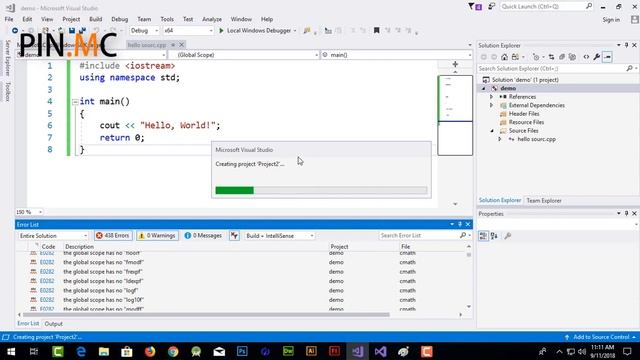
Task: Click the code minimap scrollbar in the editor
Action: [x=455, y=116]
